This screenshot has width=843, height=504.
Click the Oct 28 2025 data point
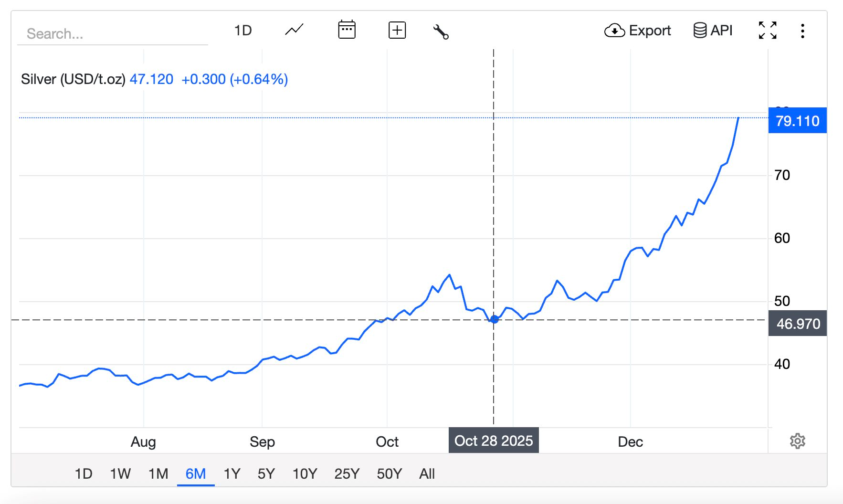495,319
